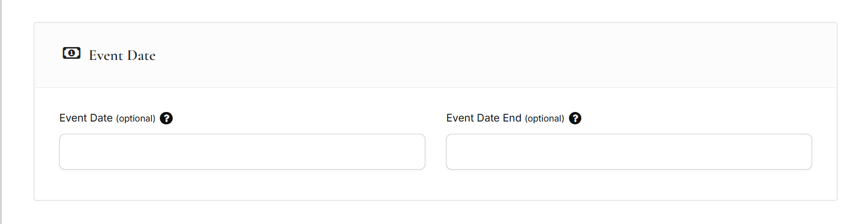Click "(optional)" text beside Event Date End
The height and width of the screenshot is (224, 868).
click(x=544, y=119)
